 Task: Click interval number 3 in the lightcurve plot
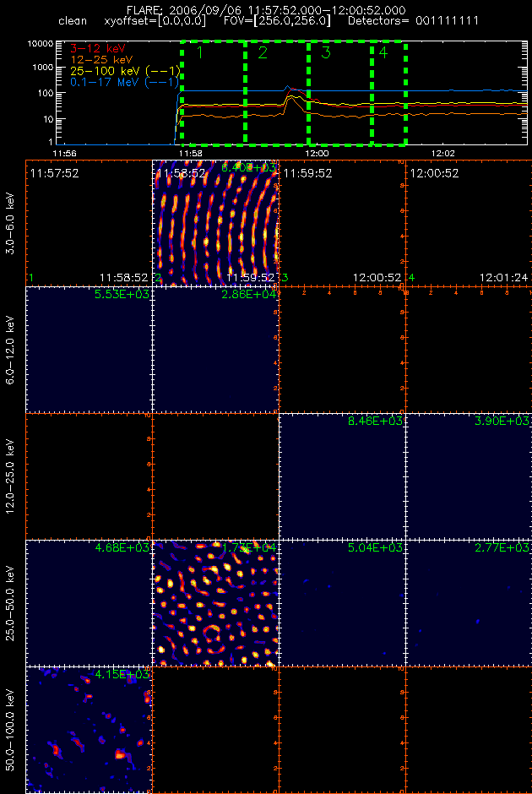325,52
